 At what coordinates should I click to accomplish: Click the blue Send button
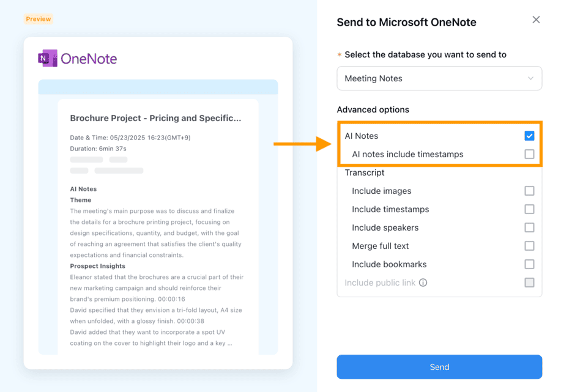coord(439,367)
